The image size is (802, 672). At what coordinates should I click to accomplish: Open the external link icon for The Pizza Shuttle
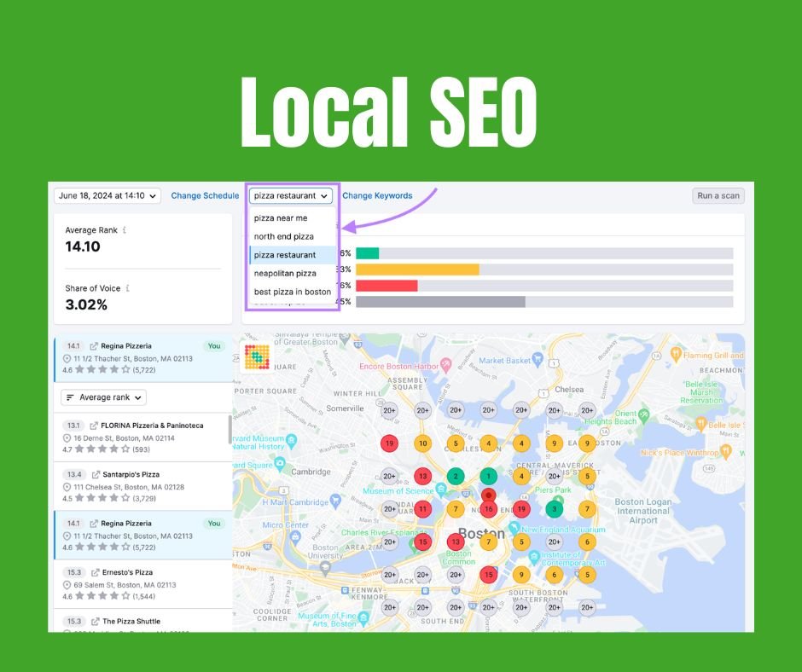(x=96, y=622)
